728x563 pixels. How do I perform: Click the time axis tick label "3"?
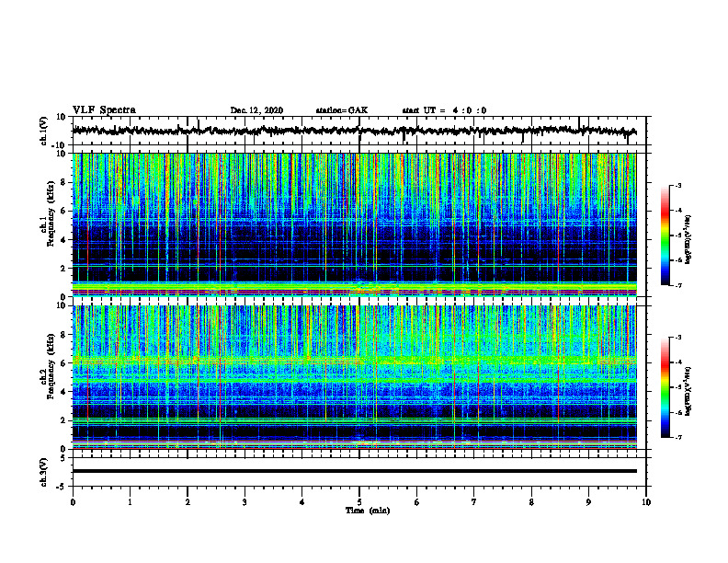tap(245, 502)
